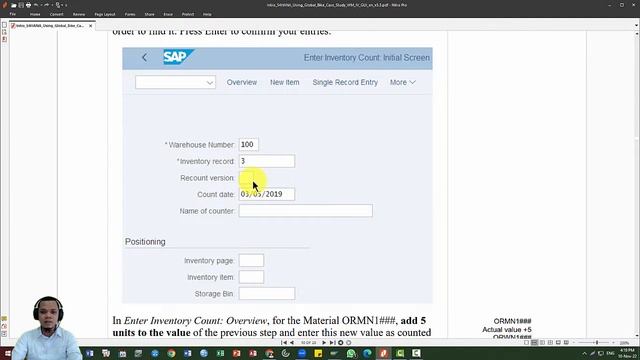Click the Inventory record field
This screenshot has height=360, width=640.
[267, 161]
